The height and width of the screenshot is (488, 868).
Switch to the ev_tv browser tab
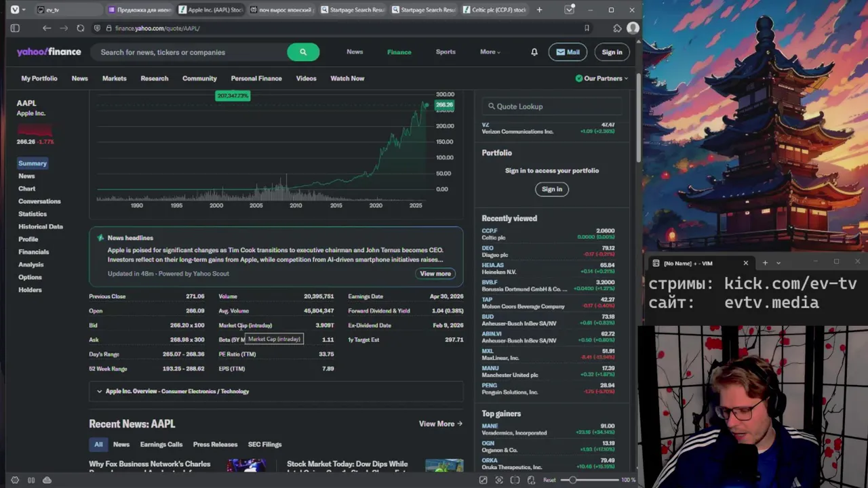68,9
